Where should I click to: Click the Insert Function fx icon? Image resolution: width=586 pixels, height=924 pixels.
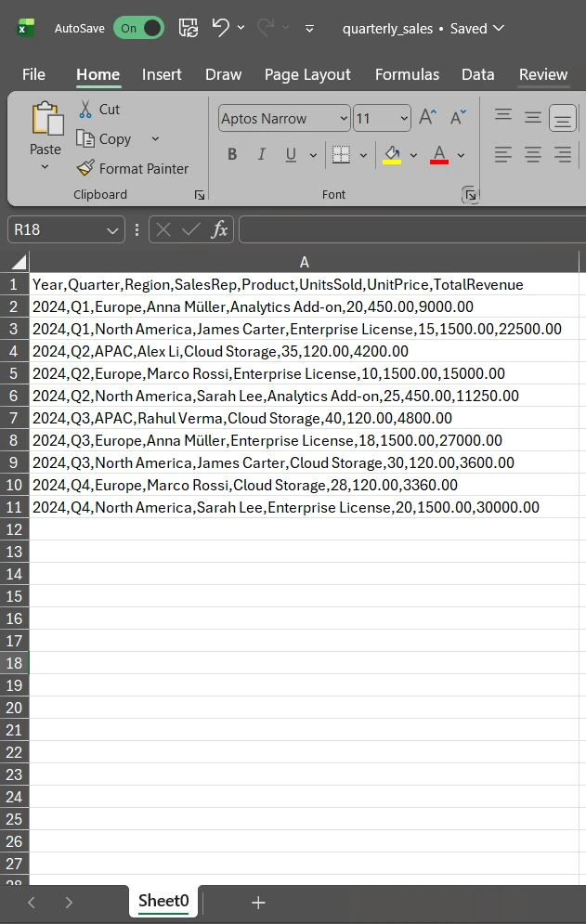tap(219, 229)
